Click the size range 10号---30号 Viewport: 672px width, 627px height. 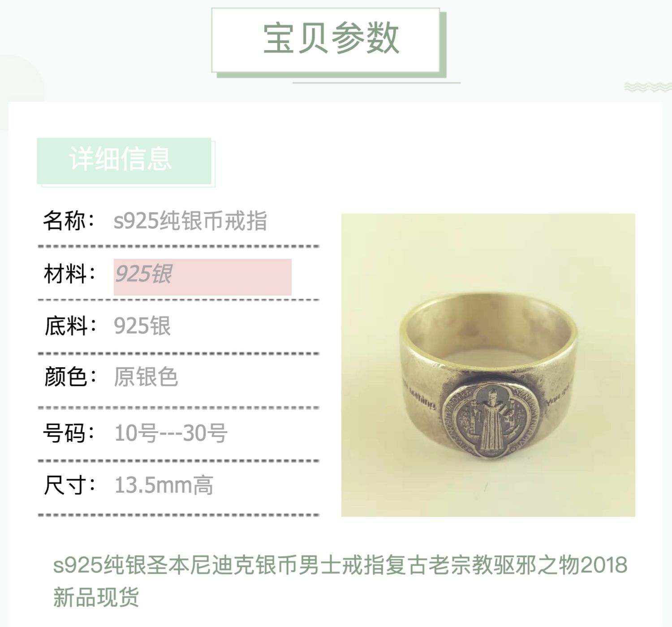(x=171, y=433)
